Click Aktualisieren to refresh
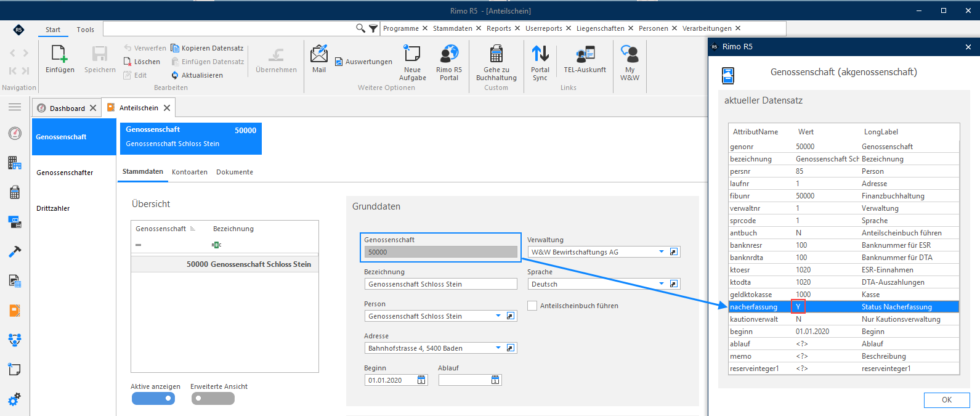980x416 pixels. coord(197,75)
